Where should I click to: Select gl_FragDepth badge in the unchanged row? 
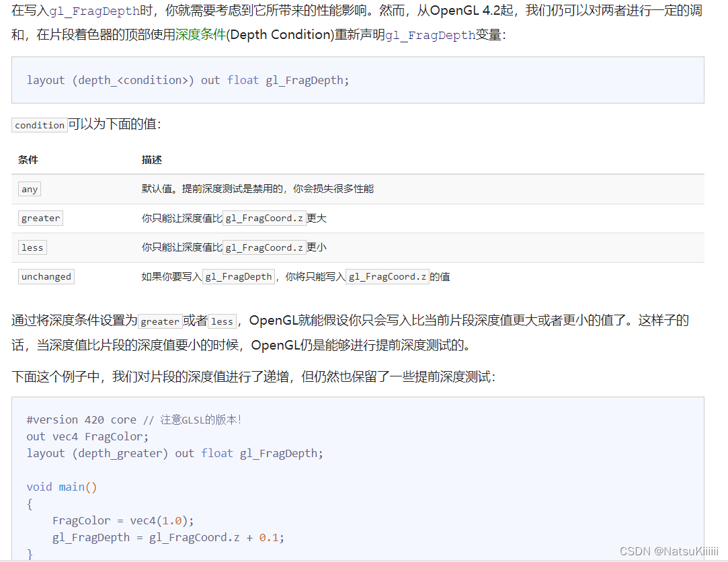(238, 276)
